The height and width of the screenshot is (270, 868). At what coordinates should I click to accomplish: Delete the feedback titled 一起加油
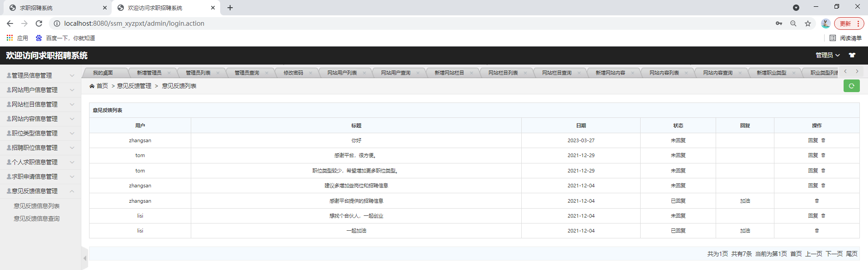[x=817, y=231]
